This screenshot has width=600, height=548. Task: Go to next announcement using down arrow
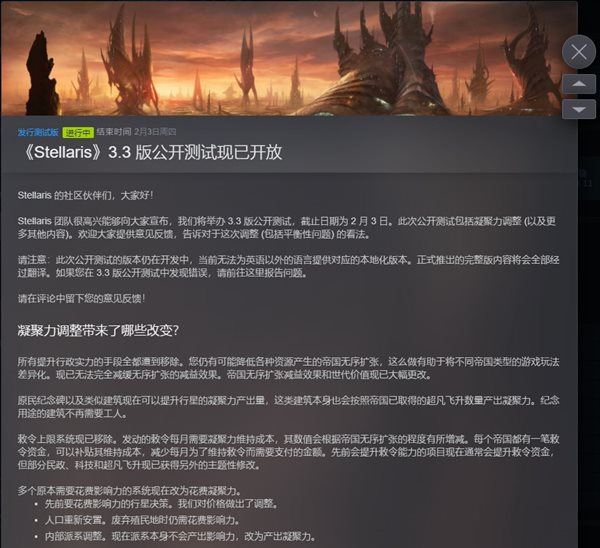point(579,109)
